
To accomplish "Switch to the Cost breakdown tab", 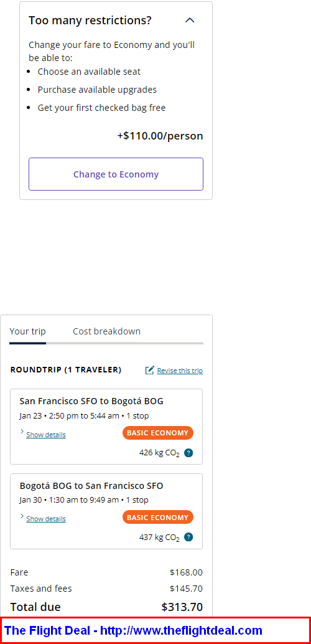I will (x=107, y=331).
